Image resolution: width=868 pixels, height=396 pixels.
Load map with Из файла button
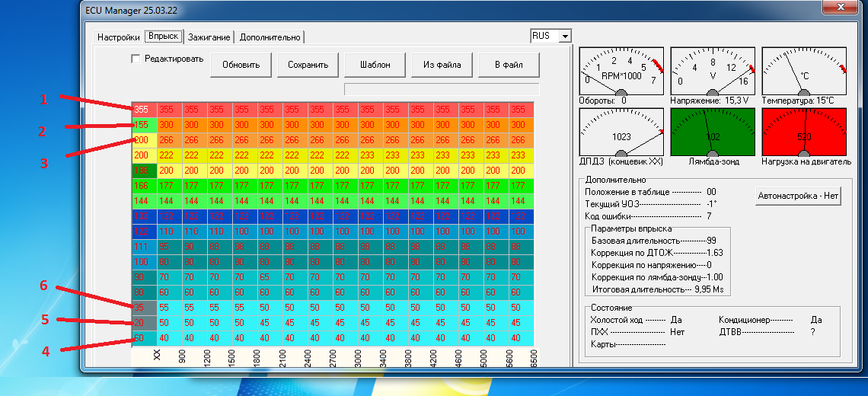tap(442, 65)
